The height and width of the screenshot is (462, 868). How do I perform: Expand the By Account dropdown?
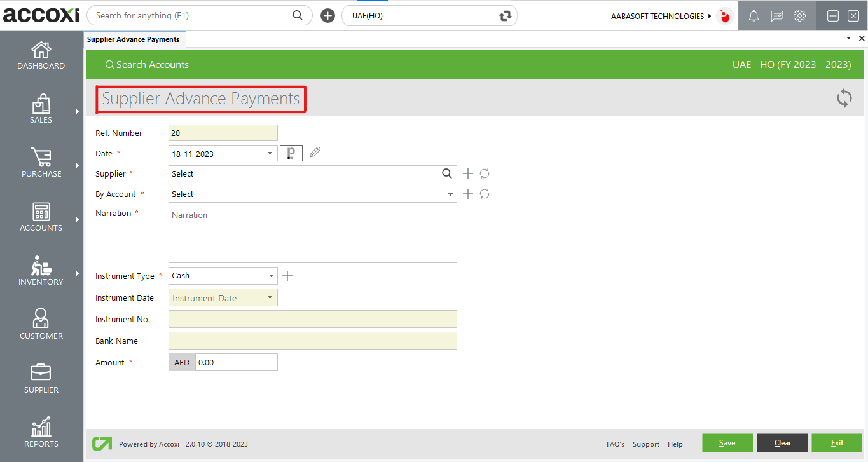pyautogui.click(x=450, y=194)
